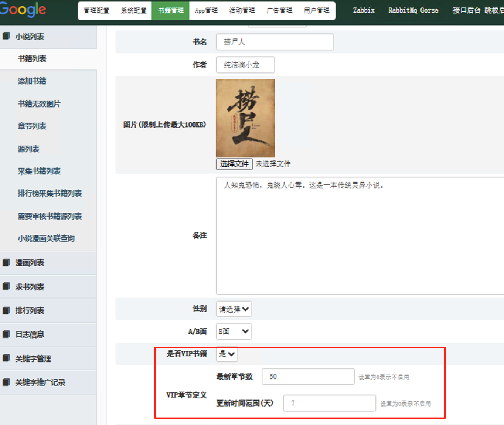Click the book icon beside 日志信息
This screenshot has width=504, height=425.
tap(6, 334)
